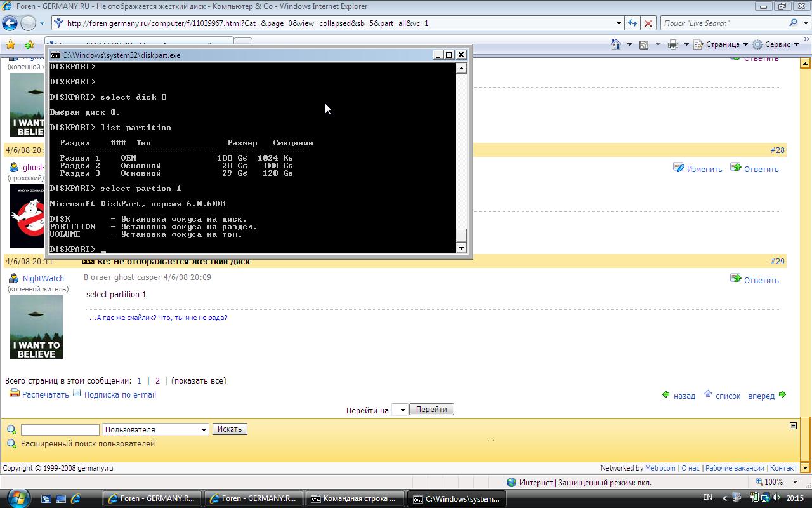The width and height of the screenshot is (812, 508).
Task: Click the user search text field
Action: point(60,430)
